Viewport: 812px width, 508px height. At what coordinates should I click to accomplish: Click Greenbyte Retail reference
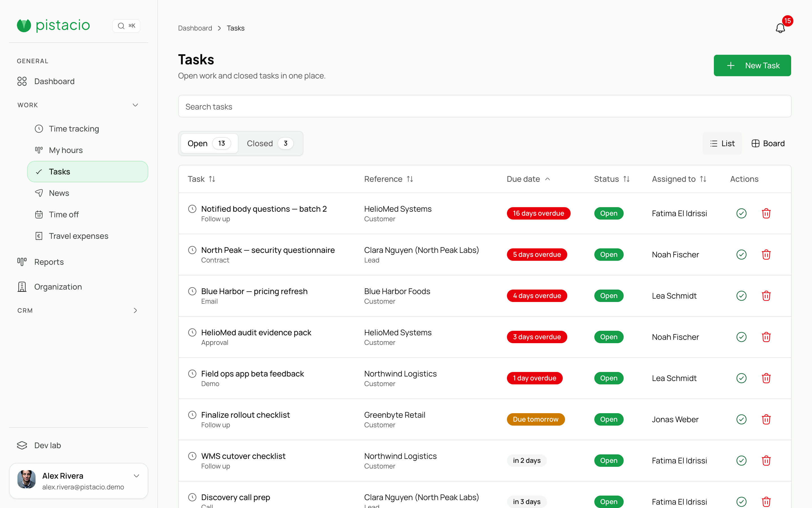[x=395, y=415]
